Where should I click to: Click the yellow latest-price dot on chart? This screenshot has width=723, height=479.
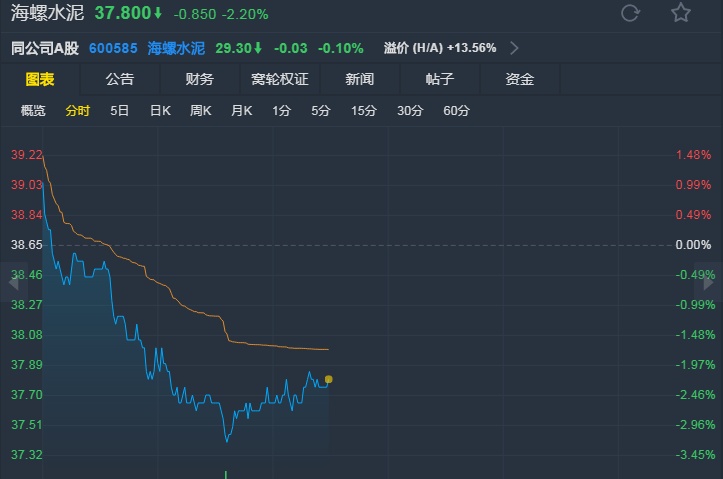click(x=329, y=379)
